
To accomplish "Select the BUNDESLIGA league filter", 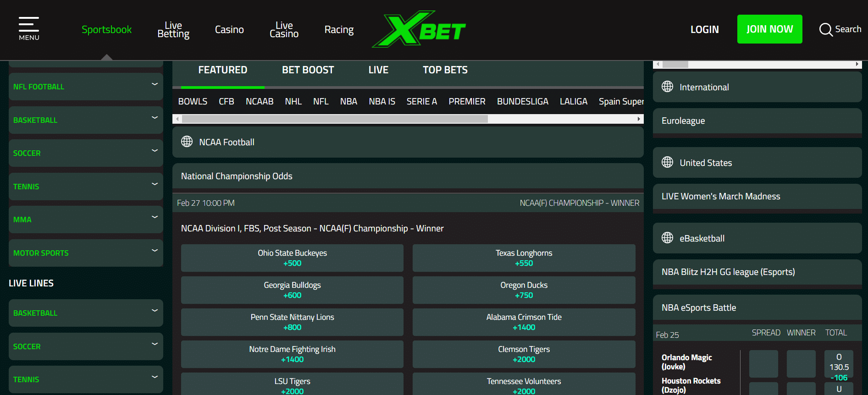I will [523, 101].
